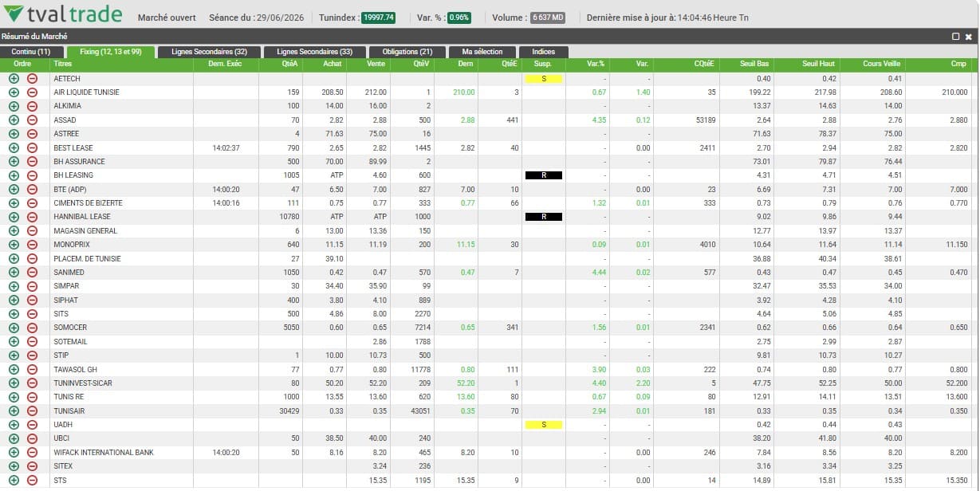Click the green plus icon for SIPHAT
This screenshot has height=491, width=980.
(x=14, y=300)
